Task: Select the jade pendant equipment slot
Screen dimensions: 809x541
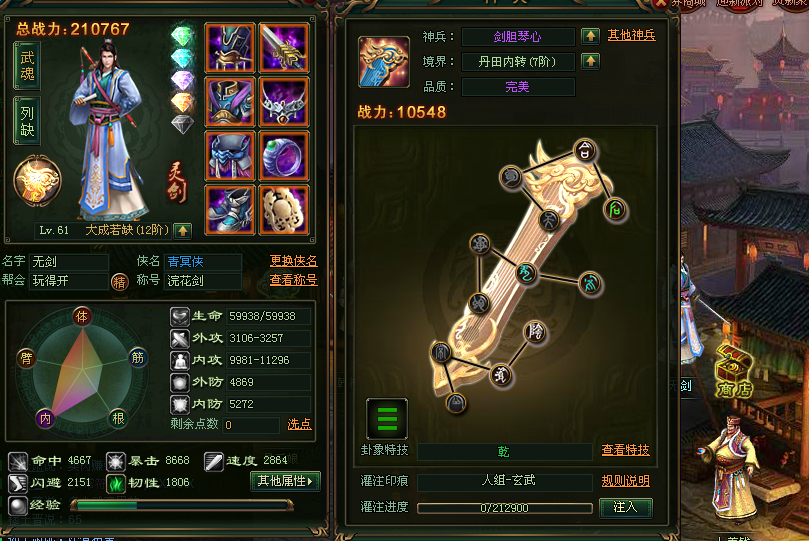Action: (284, 210)
